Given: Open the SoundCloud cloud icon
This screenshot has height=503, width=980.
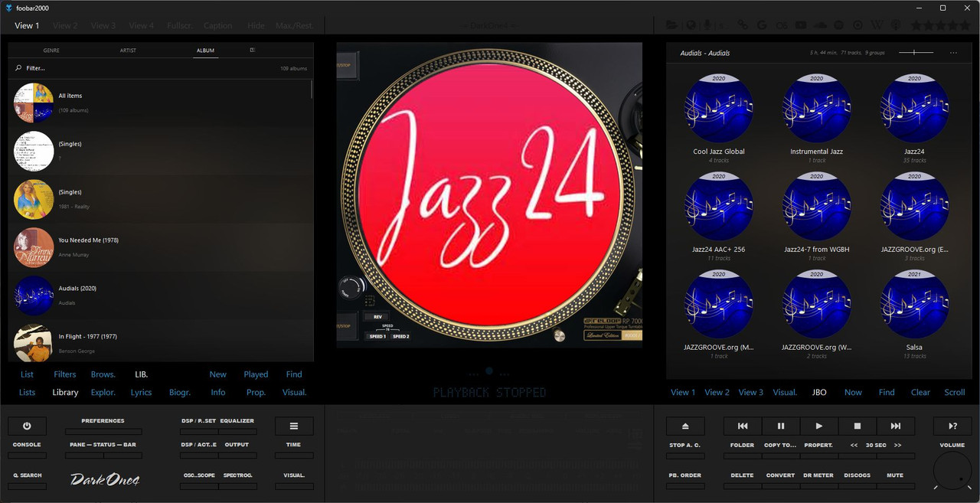Looking at the screenshot, I should click(x=820, y=25).
